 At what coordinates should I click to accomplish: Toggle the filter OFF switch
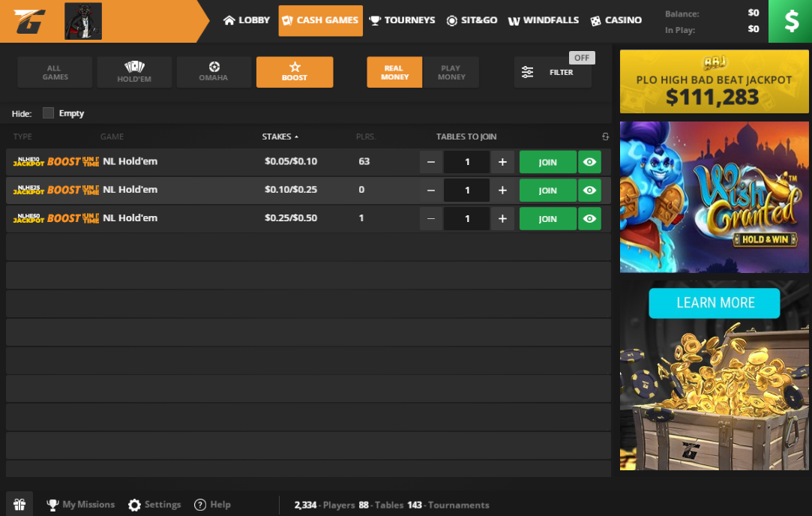(582, 58)
